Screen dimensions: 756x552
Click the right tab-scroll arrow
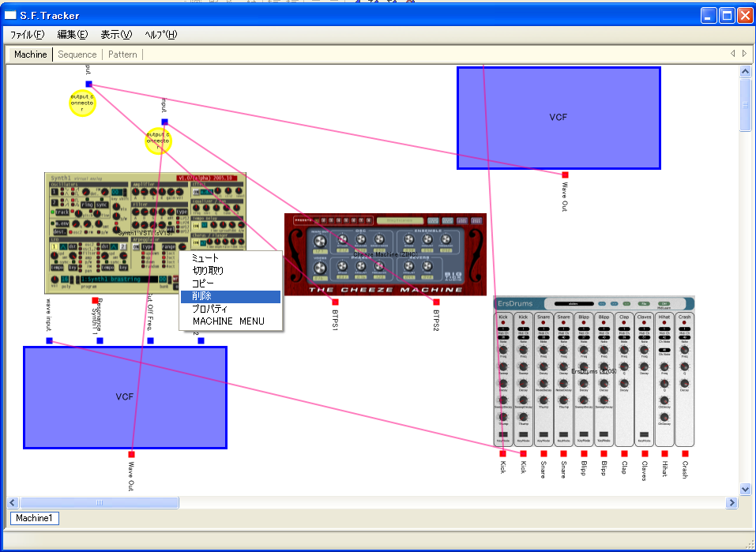click(743, 54)
